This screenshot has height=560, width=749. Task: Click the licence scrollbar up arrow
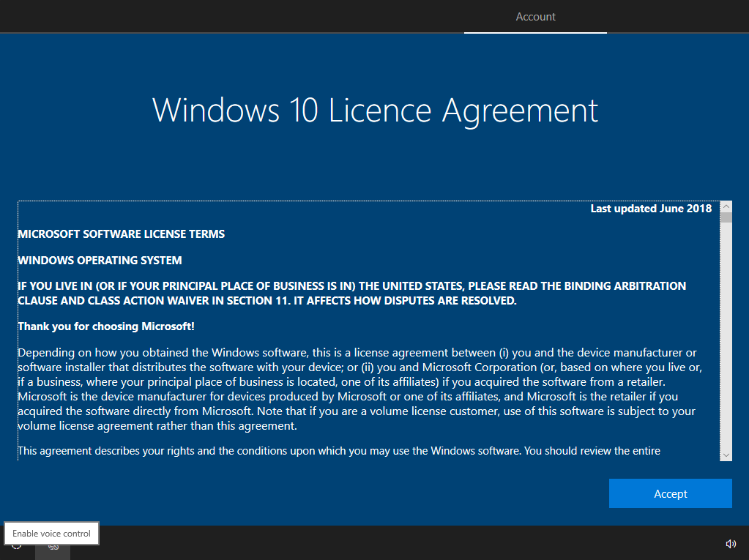[x=726, y=206]
